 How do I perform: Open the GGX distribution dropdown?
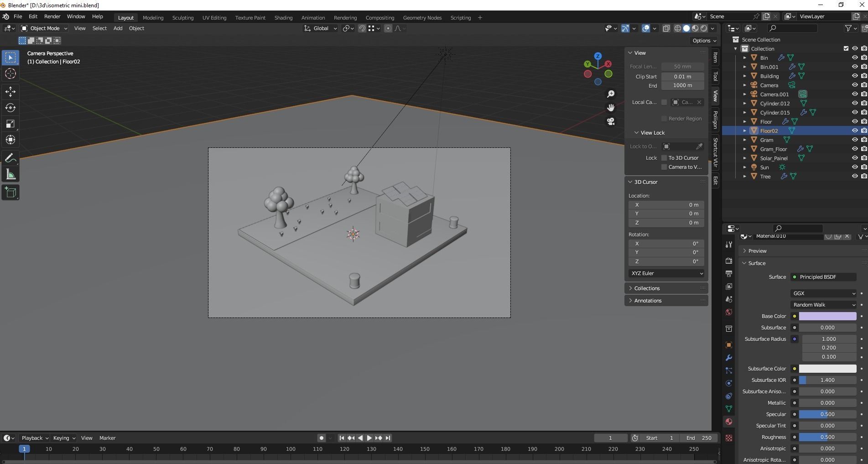coord(824,293)
